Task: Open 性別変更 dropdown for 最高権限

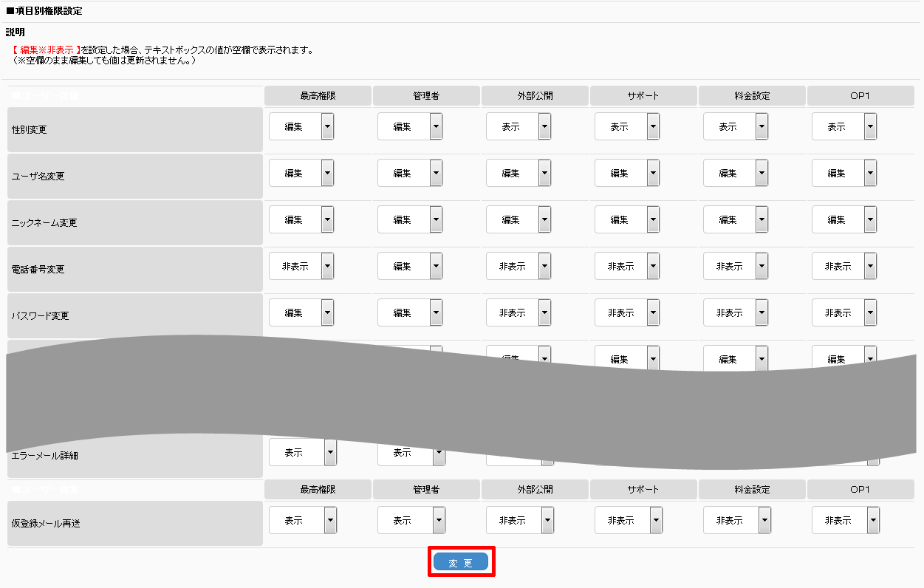Action: click(x=301, y=126)
